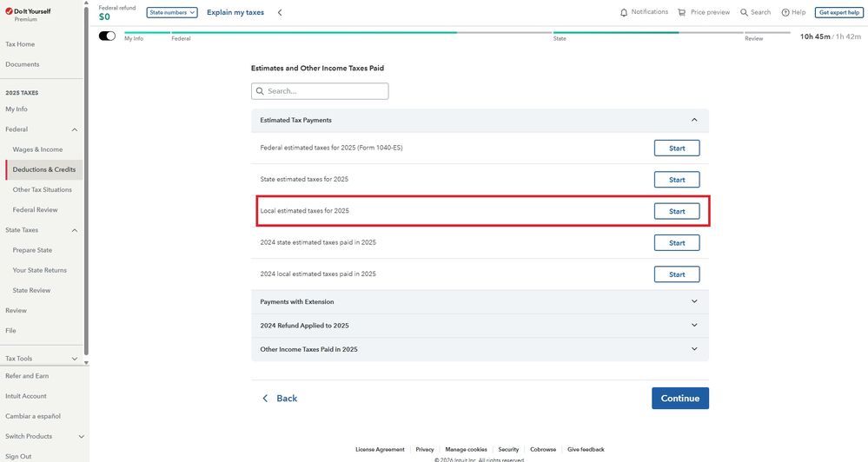Viewport: 868px width, 462px height.
Task: Collapse the Federal sidebar section
Action: (75, 129)
